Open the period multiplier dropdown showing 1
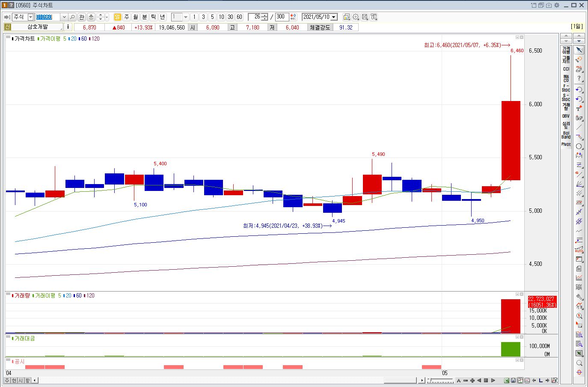Screen dimensions: 588x387 click(x=186, y=17)
